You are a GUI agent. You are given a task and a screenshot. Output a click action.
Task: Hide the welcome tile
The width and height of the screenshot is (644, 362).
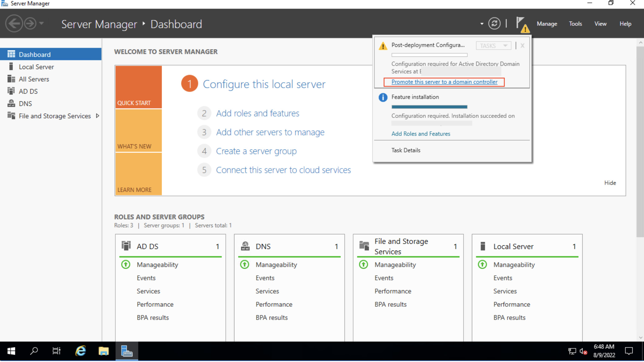coord(610,183)
